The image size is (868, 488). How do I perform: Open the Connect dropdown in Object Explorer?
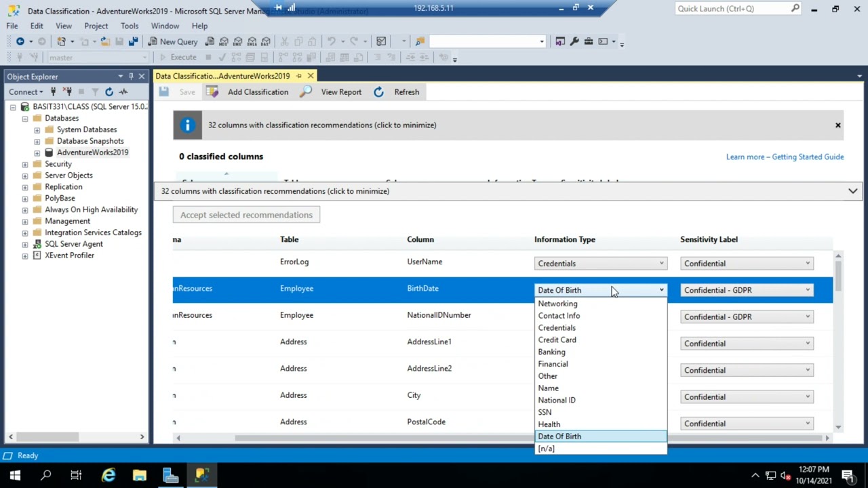[x=26, y=91]
